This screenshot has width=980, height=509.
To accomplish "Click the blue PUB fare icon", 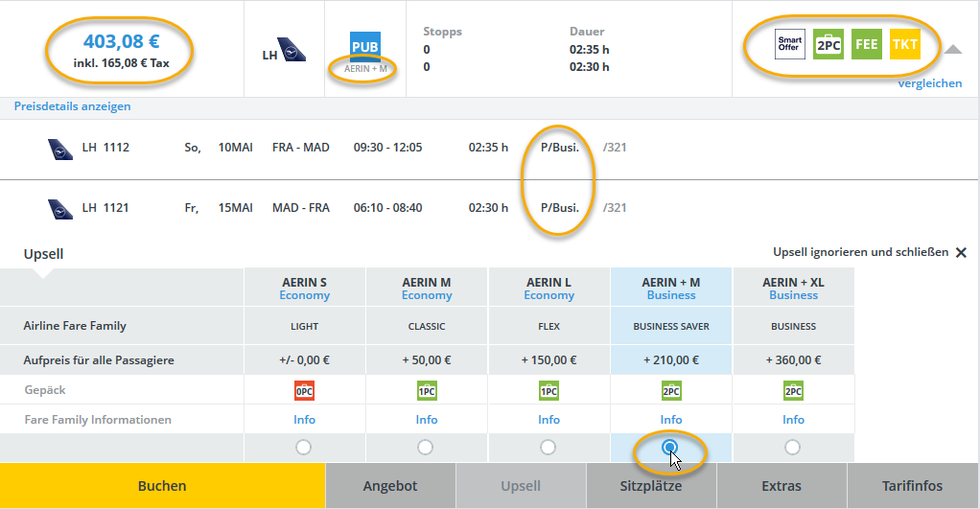I will click(x=365, y=46).
